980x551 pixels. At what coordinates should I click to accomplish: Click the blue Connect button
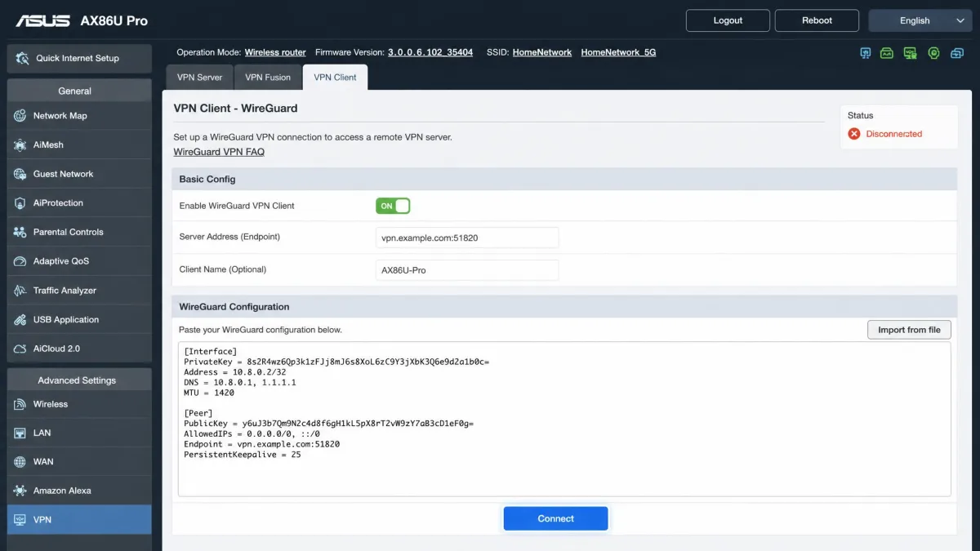555,518
